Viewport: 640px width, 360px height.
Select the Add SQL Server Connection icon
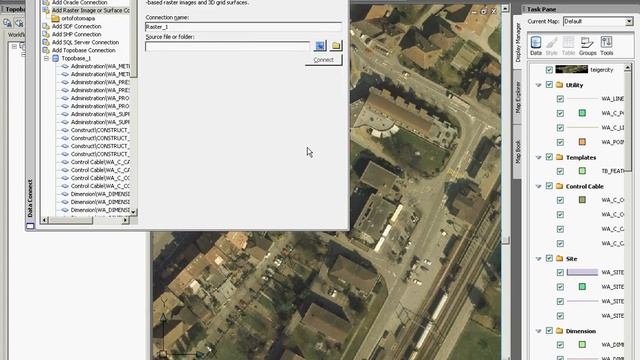[x=46, y=42]
